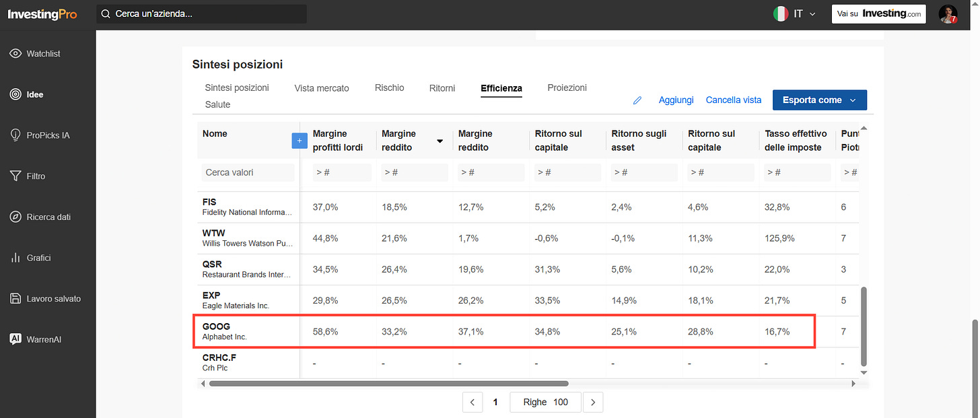Image resolution: width=980 pixels, height=418 pixels.
Task: Click scroll down arrow of table
Action: tap(864, 372)
